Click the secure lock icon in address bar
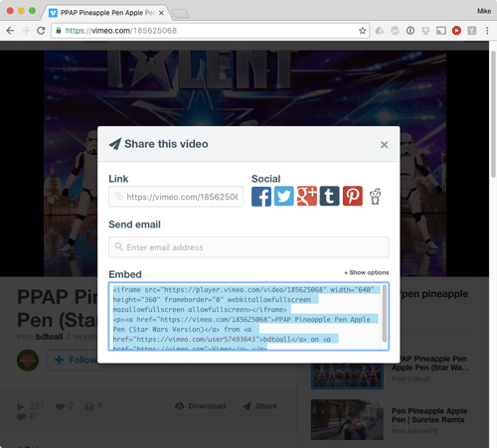The width and height of the screenshot is (497, 448). click(x=59, y=31)
